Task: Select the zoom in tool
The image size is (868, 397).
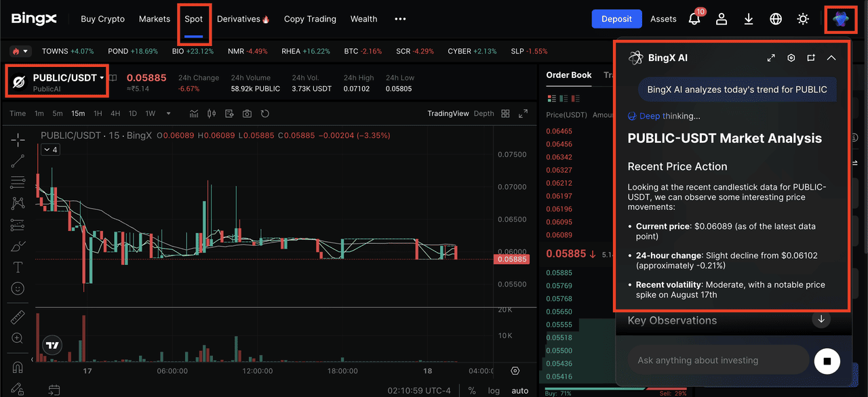Action: coord(18,338)
